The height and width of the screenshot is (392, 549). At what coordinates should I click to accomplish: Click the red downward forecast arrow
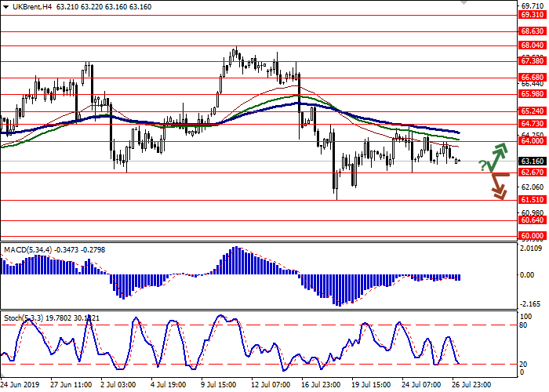tap(497, 187)
